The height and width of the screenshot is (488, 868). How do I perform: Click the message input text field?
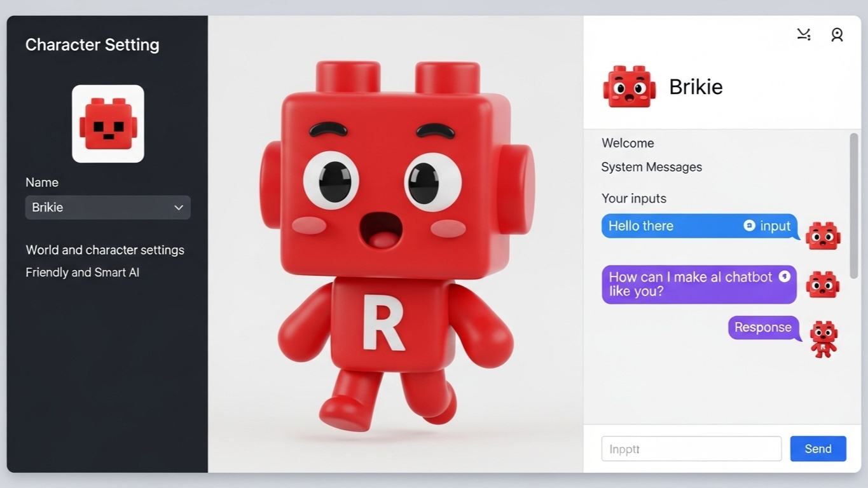(x=691, y=449)
